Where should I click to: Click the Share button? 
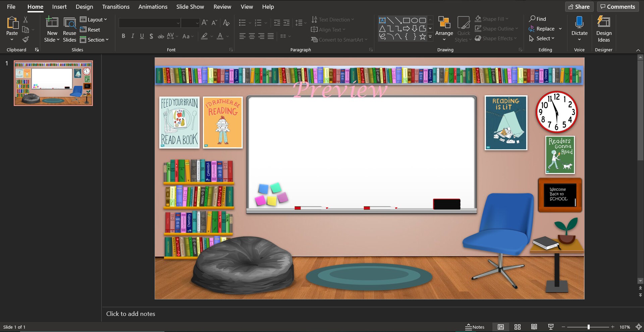coord(579,6)
